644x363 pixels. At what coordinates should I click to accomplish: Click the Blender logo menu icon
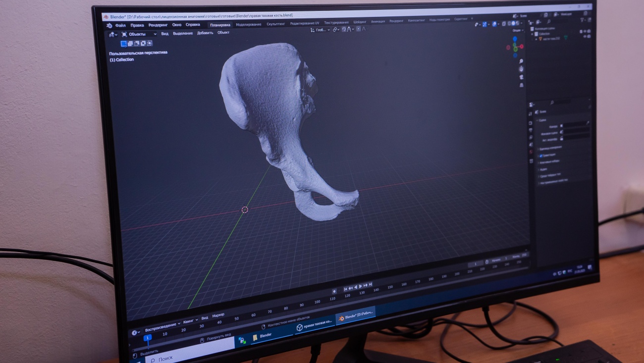[x=109, y=25]
